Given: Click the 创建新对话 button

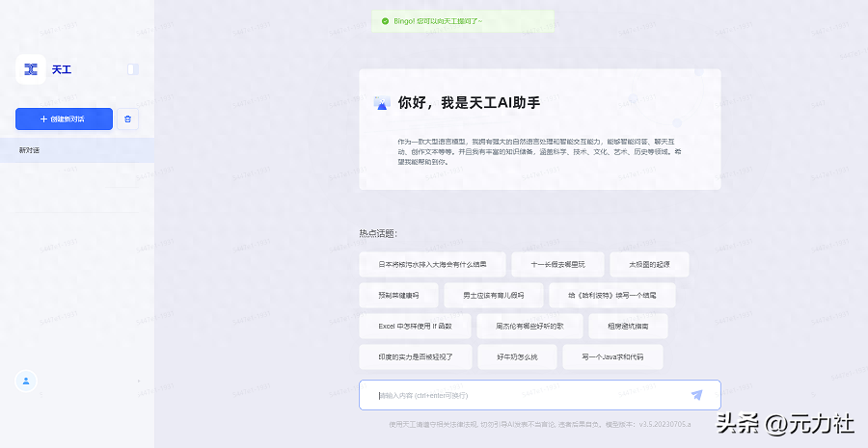Looking at the screenshot, I should [65, 119].
